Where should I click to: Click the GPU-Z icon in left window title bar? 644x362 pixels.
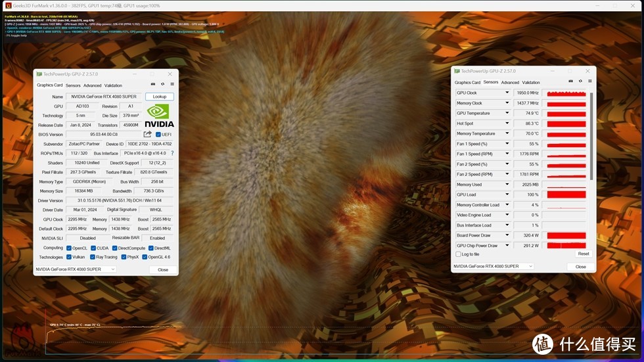click(x=39, y=74)
